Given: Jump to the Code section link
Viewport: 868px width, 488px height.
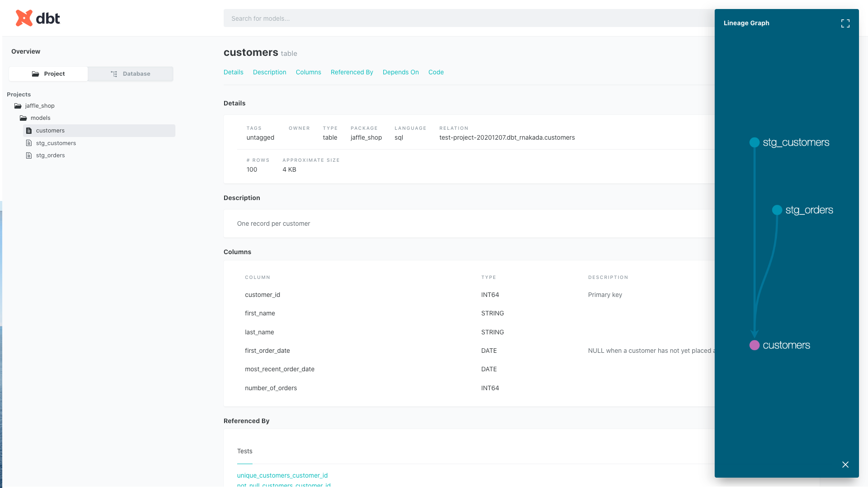Looking at the screenshot, I should coord(436,72).
